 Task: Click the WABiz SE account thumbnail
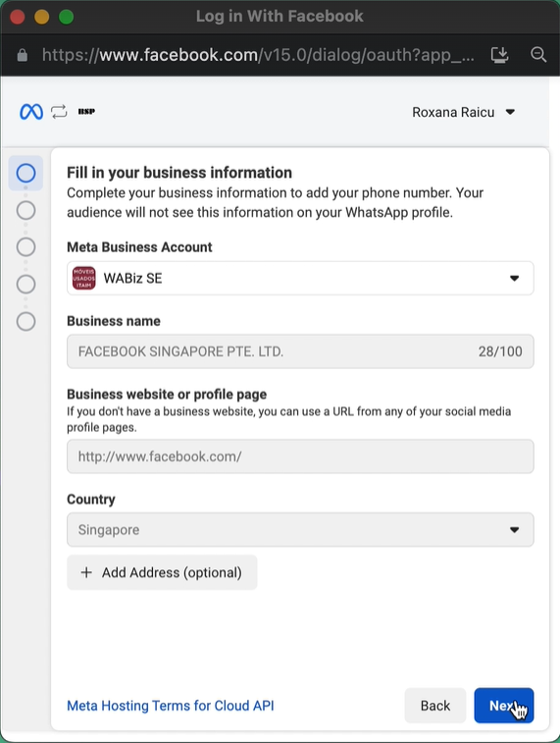(83, 278)
